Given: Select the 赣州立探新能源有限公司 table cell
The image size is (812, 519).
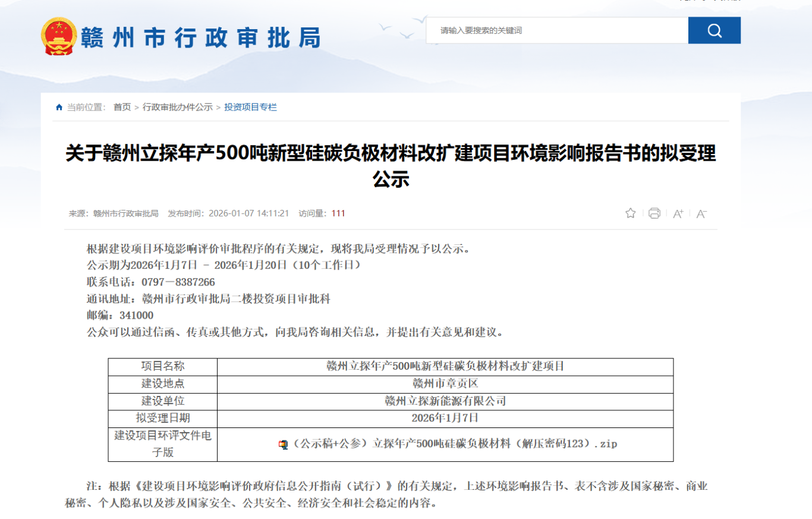Looking at the screenshot, I should tap(445, 401).
